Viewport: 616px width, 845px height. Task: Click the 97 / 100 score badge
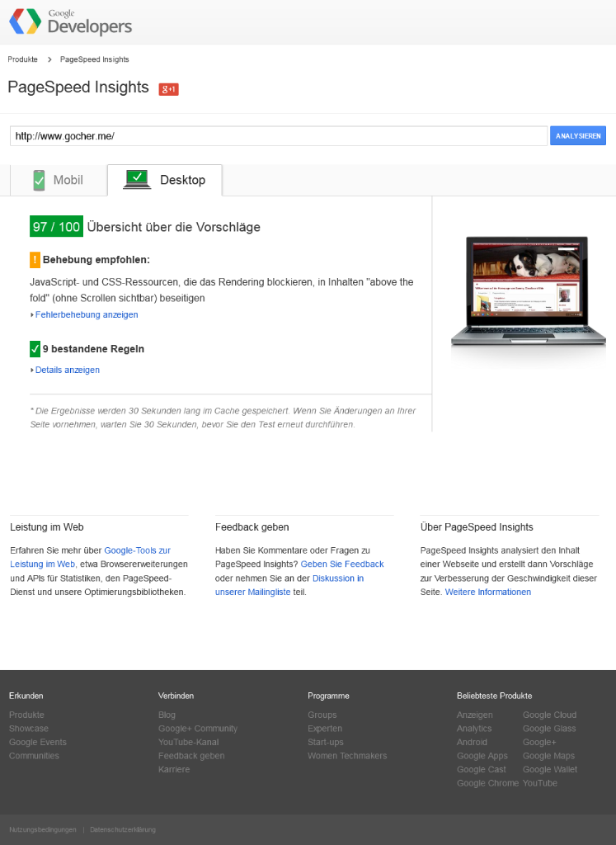56,227
